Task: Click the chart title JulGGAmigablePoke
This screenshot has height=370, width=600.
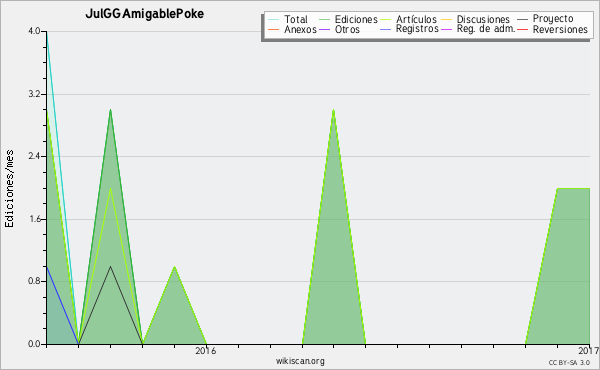Action: click(144, 14)
